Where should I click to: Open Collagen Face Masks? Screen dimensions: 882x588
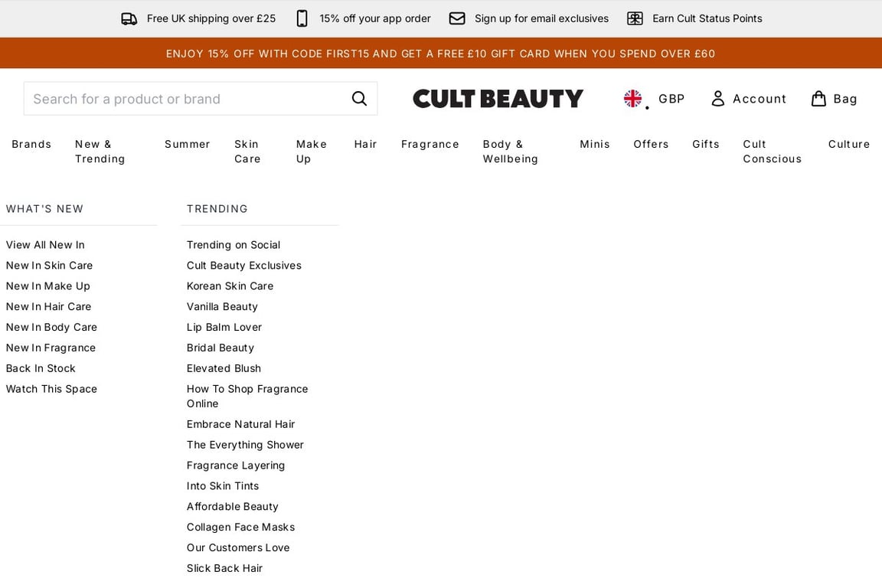240,528
